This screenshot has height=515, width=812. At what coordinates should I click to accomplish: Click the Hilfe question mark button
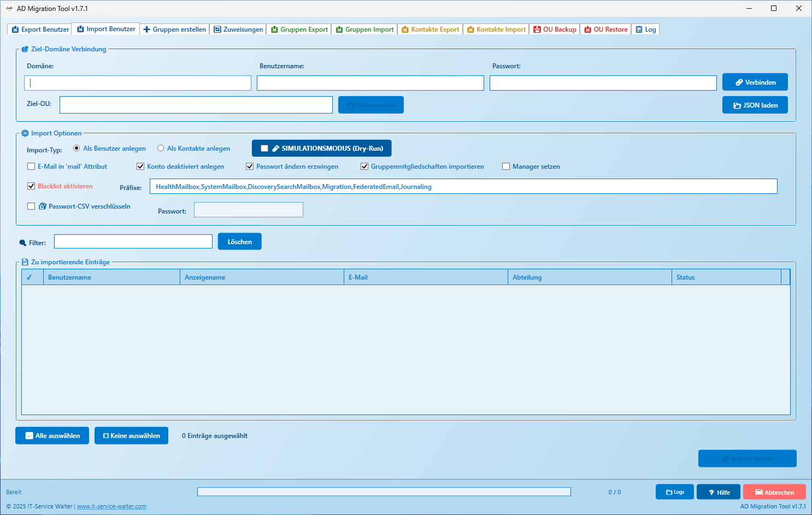pos(718,492)
